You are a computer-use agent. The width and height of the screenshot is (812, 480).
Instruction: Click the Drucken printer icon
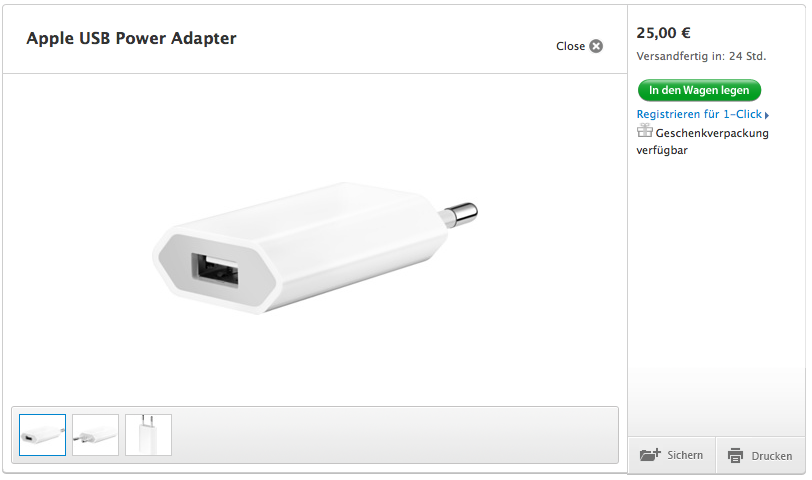point(735,456)
